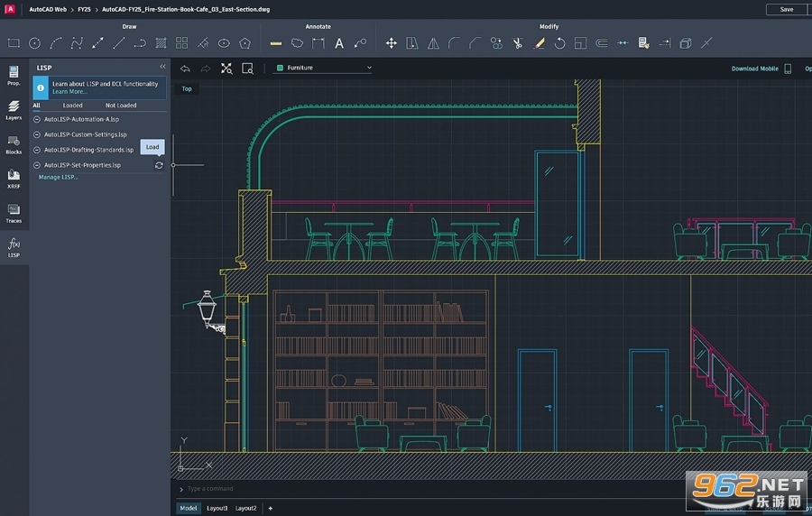The image size is (812, 516).
Task: Select the Move modify tool
Action: click(x=391, y=43)
